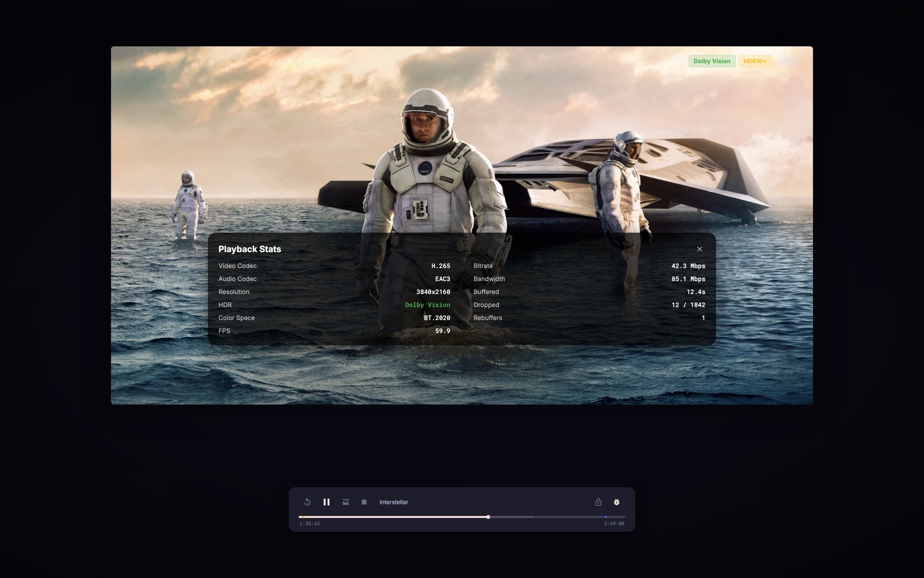
Task: Click the green Dolby Vision HDR value
Action: click(427, 305)
